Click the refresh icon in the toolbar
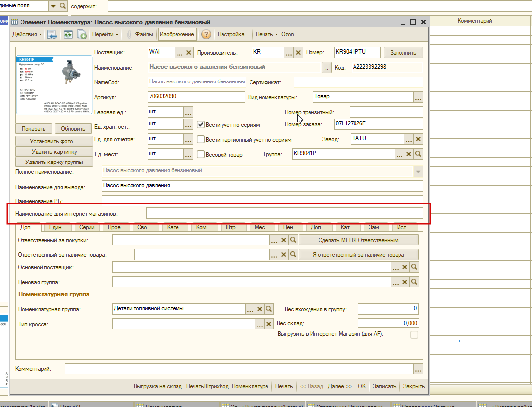Viewport: 532px width, 407px height. (68, 34)
